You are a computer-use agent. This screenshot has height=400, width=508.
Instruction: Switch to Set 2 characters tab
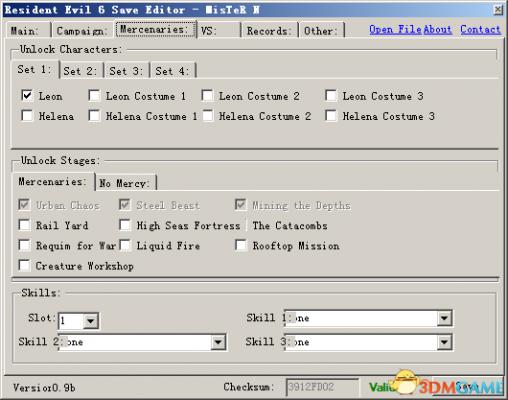pyautogui.click(x=81, y=71)
